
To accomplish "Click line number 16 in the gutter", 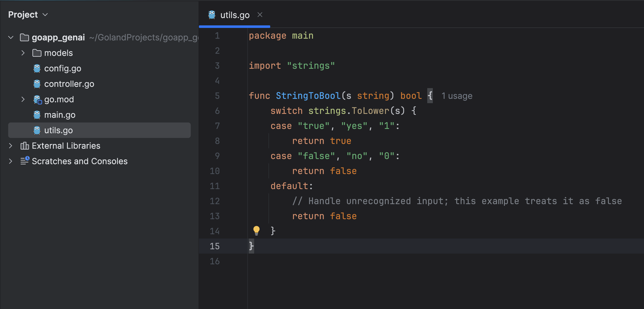I will pyautogui.click(x=215, y=261).
